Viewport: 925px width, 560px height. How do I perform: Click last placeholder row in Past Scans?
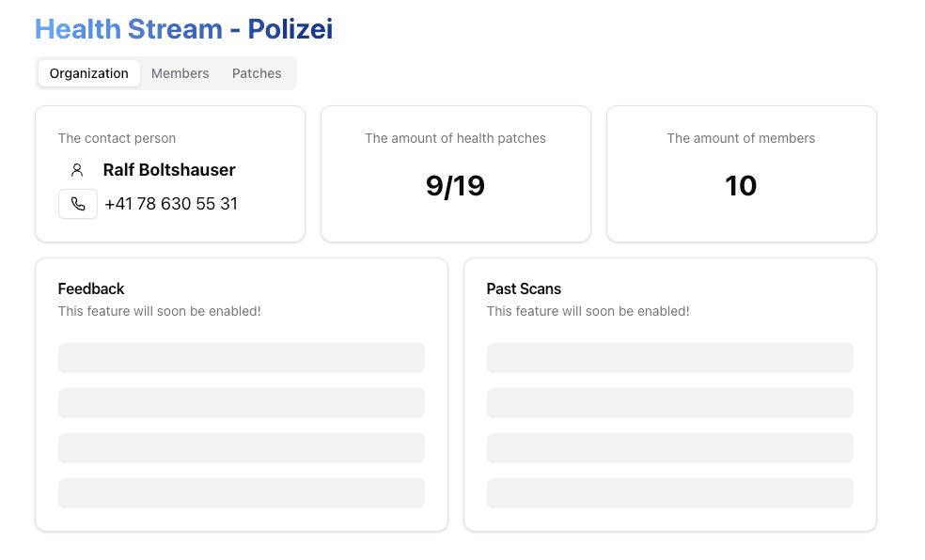tap(670, 493)
